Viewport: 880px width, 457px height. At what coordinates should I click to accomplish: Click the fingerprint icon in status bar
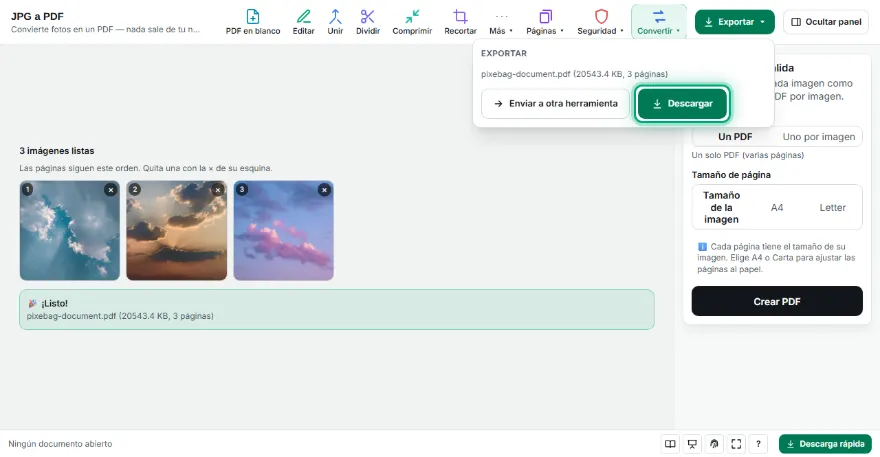point(714,444)
